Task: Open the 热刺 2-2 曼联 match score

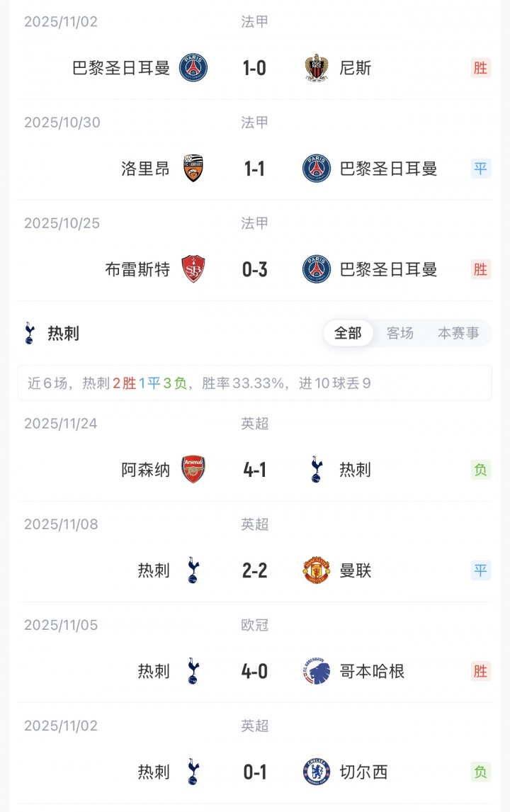Action: pyautogui.click(x=254, y=570)
